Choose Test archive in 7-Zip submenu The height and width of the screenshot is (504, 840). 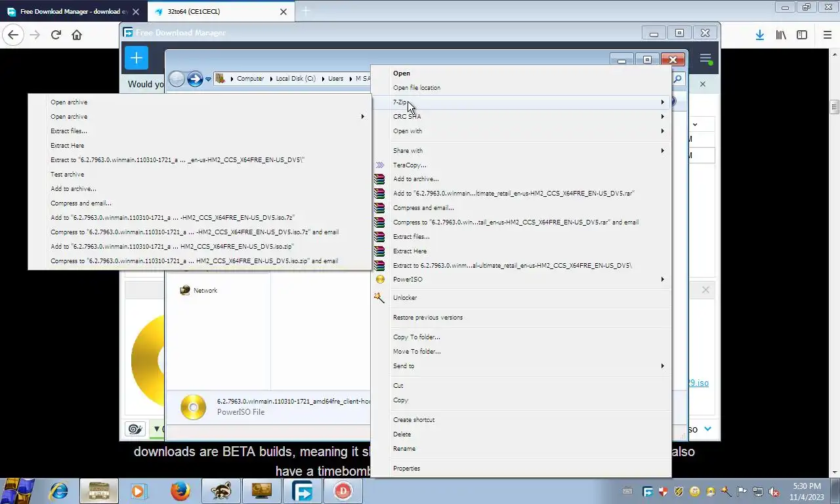click(68, 174)
